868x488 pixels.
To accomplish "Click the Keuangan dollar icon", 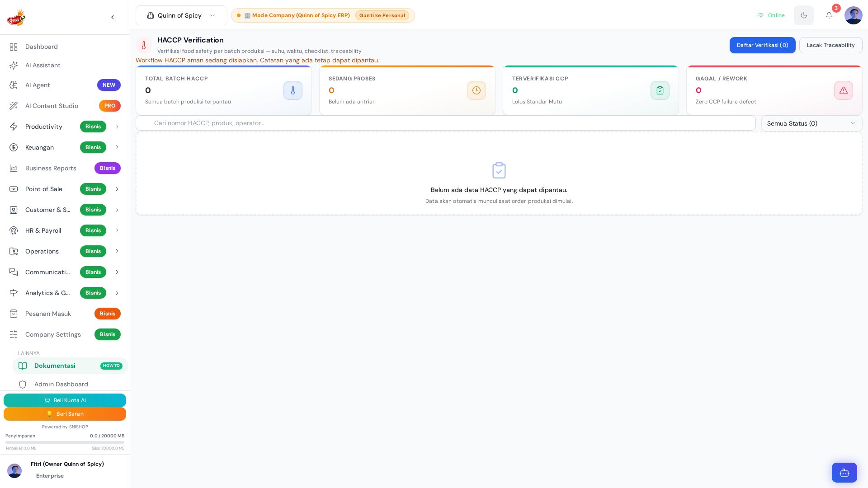I will (x=14, y=147).
